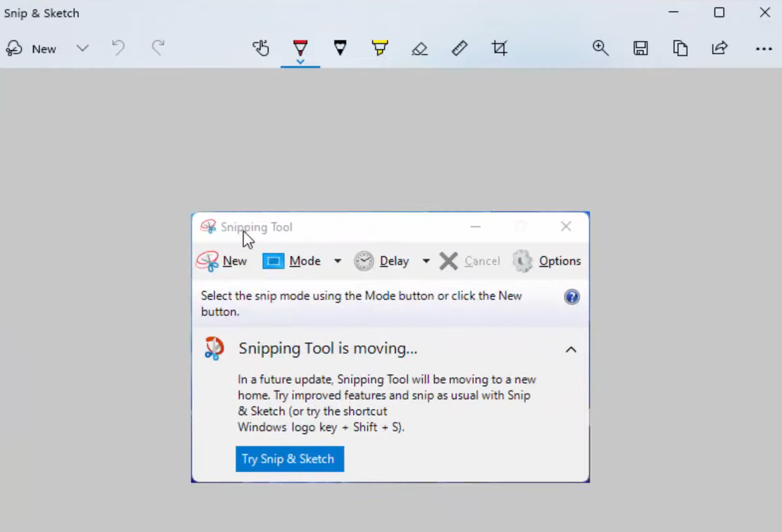Click the captured Snipping Tool image

coord(390,347)
